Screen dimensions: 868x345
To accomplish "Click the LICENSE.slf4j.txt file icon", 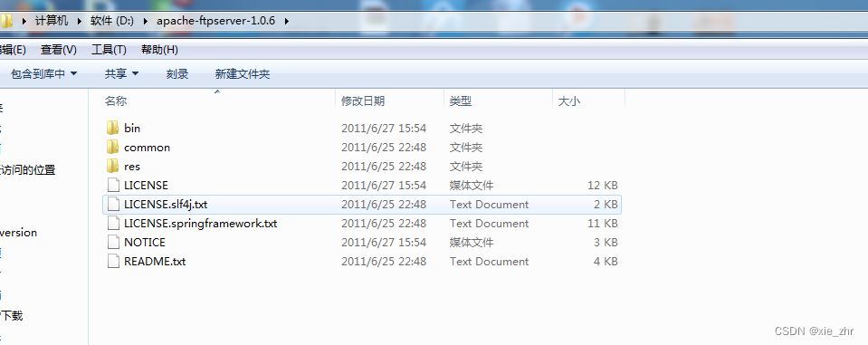I will tap(113, 205).
